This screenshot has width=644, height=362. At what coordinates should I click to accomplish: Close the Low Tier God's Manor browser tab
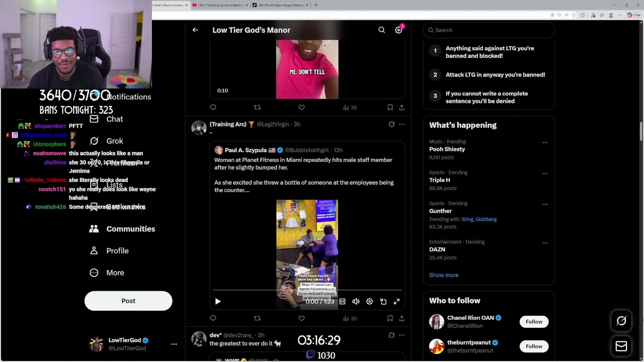(x=187, y=5)
